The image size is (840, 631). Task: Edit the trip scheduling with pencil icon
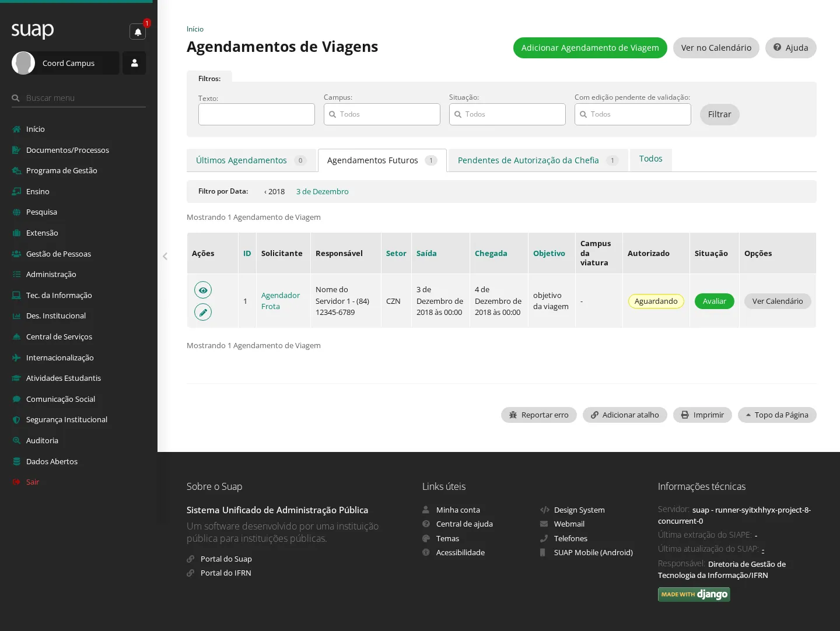point(203,312)
